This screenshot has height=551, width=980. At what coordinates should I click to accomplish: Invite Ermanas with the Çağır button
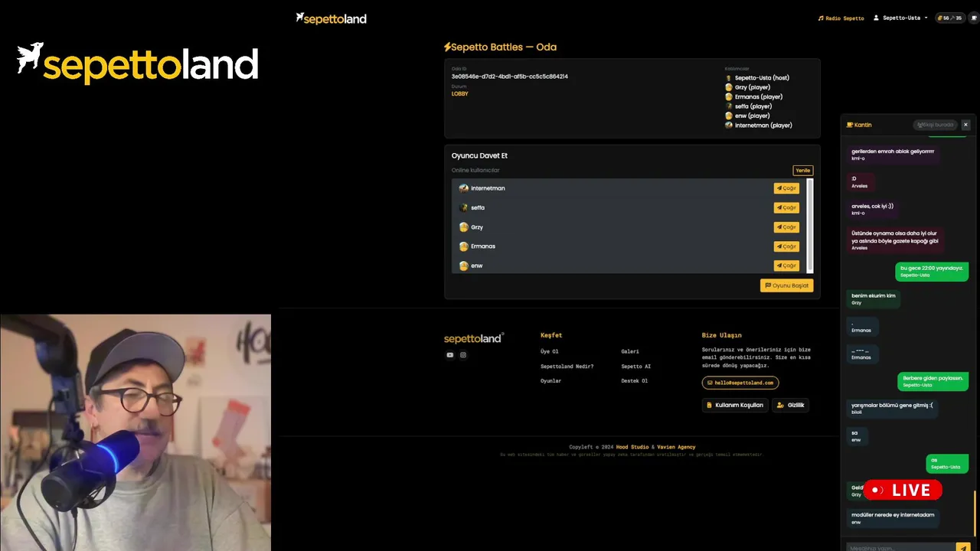click(x=786, y=246)
